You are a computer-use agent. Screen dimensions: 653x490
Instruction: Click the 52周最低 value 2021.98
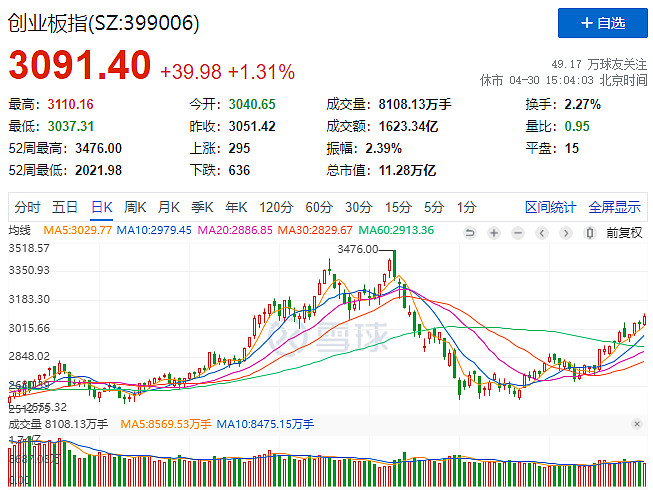[98, 170]
